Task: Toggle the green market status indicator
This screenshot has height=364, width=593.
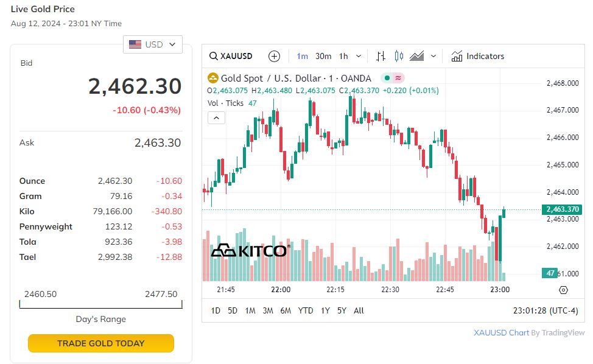Action: coord(387,78)
